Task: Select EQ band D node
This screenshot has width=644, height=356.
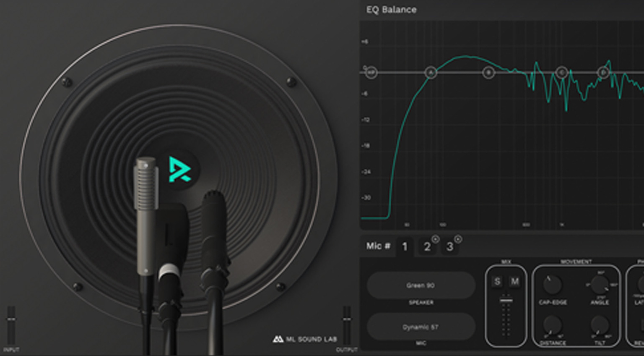Action: [603, 73]
